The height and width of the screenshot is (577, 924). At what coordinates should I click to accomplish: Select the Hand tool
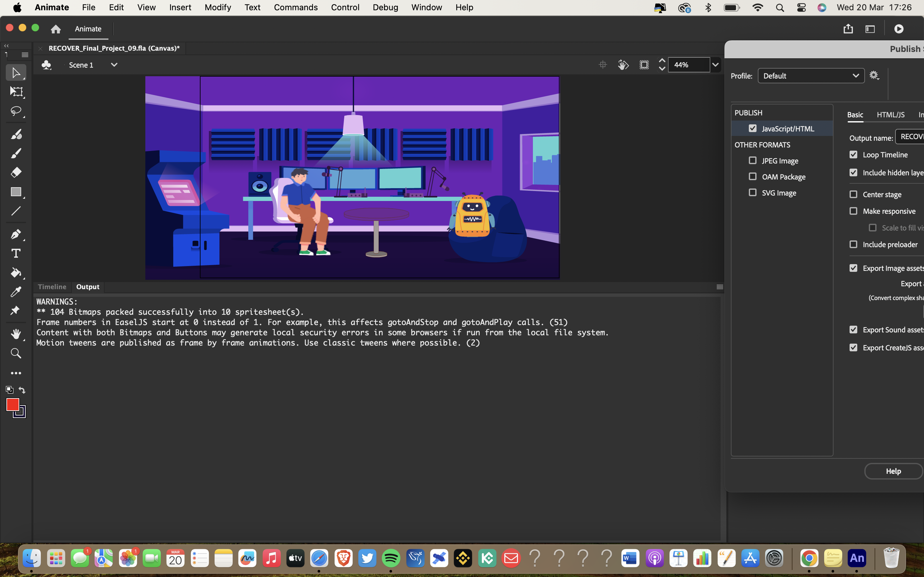coord(16,334)
